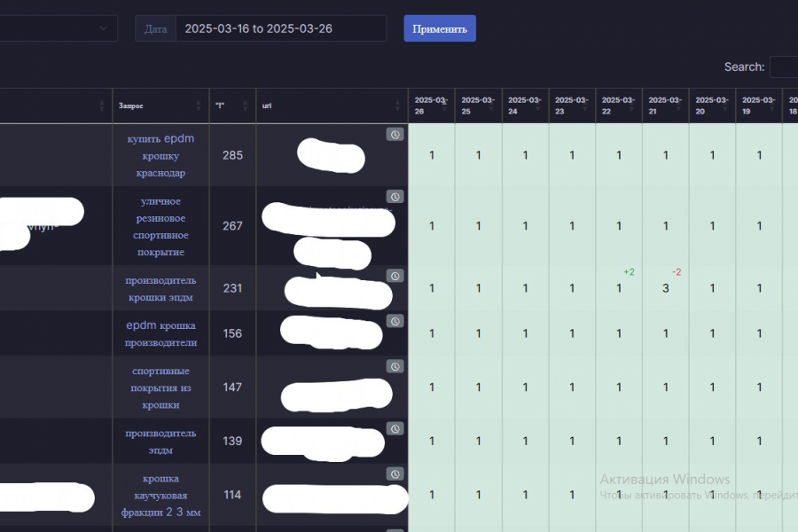The height and width of the screenshot is (532, 798).
Task: Open history clock icon for уличное резиновое спортивное покрытие
Action: coord(395,197)
